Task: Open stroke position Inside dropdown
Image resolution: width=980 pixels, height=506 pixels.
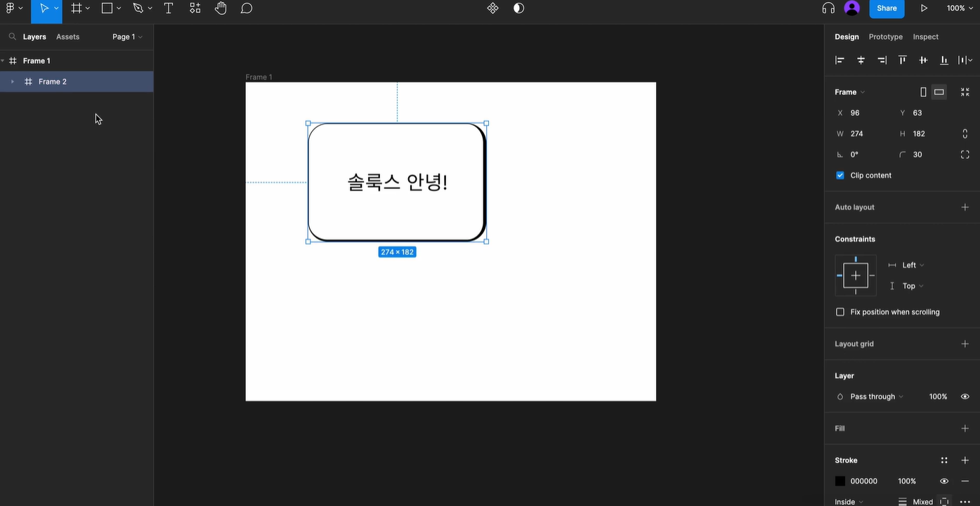Action: [x=849, y=502]
